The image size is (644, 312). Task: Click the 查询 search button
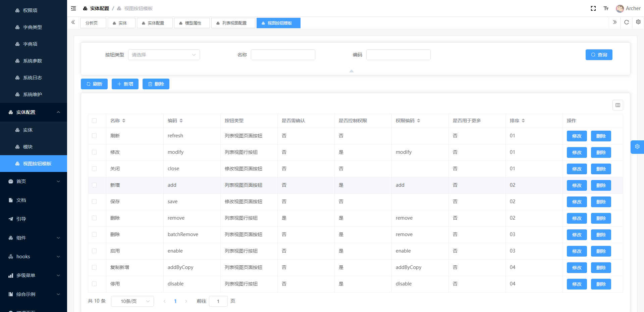pos(599,55)
